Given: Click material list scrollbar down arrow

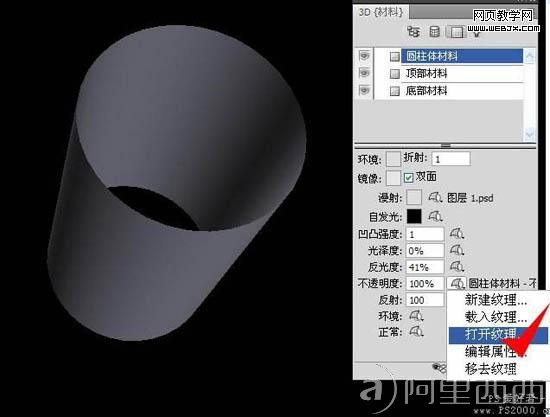Looking at the screenshot, I should click(530, 134).
